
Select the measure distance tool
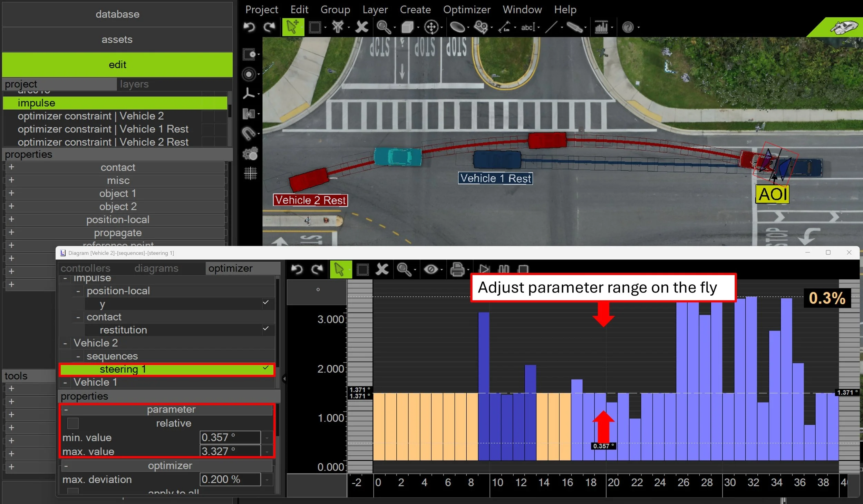pyautogui.click(x=504, y=27)
